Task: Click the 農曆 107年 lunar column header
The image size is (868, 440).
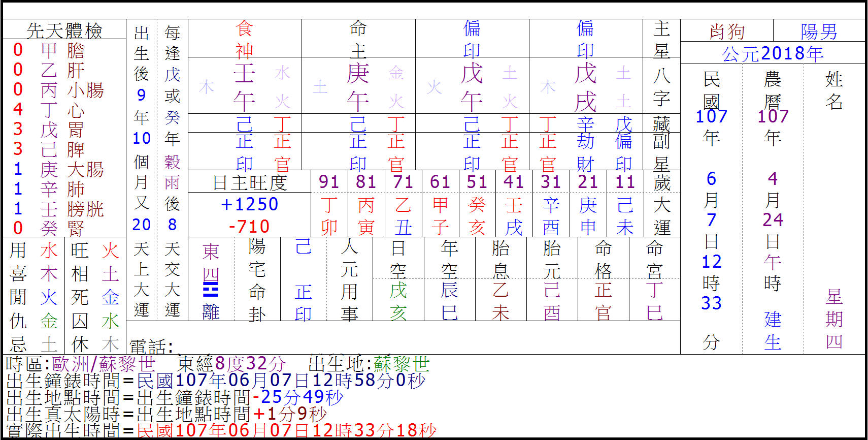Action: (x=773, y=108)
